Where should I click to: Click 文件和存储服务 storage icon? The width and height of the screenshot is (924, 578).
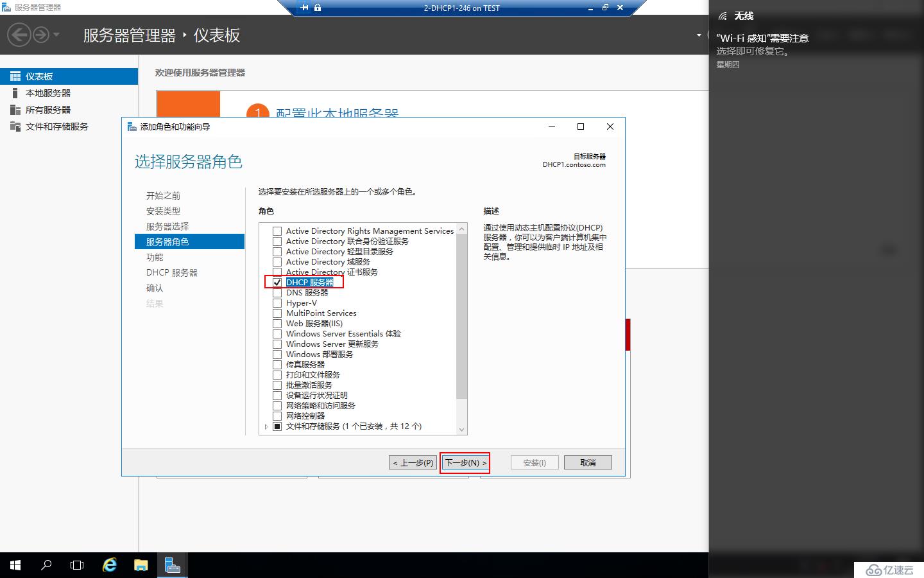click(15, 127)
